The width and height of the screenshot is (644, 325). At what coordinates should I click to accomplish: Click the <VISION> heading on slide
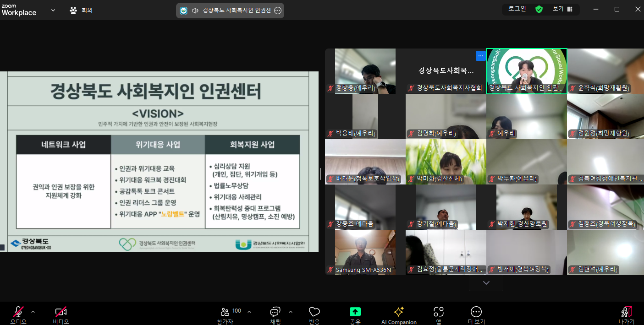pos(158,114)
